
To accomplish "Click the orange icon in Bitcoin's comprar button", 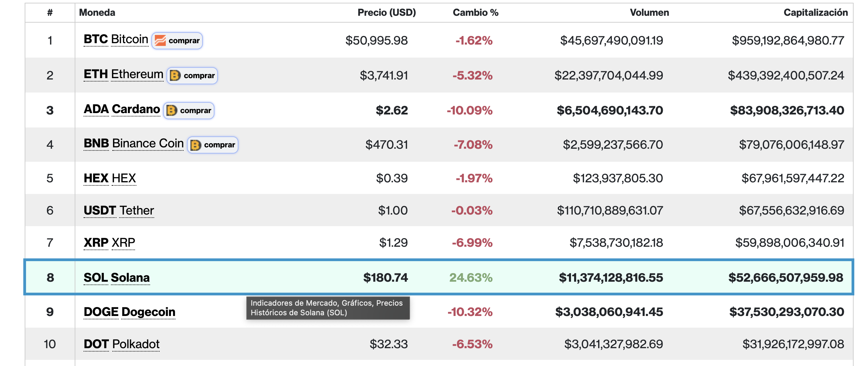I will 160,40.
